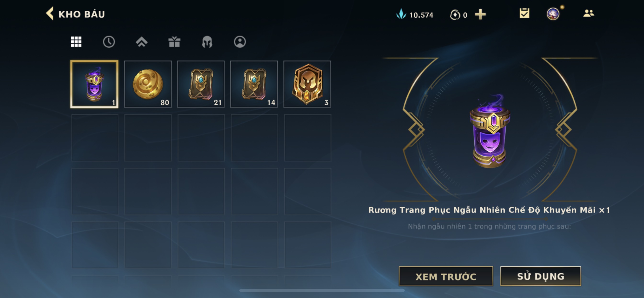644x298 pixels.
Task: Open the friends list icon
Action: 588,13
